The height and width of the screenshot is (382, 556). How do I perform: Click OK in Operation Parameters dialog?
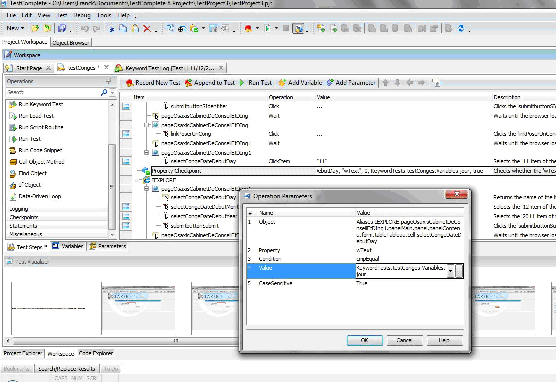coord(365,340)
